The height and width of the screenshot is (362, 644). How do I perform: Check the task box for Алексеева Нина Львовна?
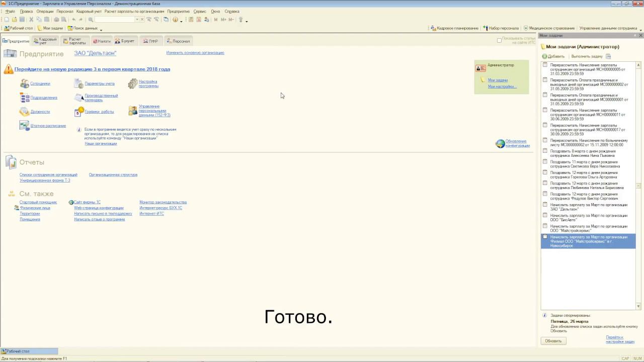click(545, 151)
